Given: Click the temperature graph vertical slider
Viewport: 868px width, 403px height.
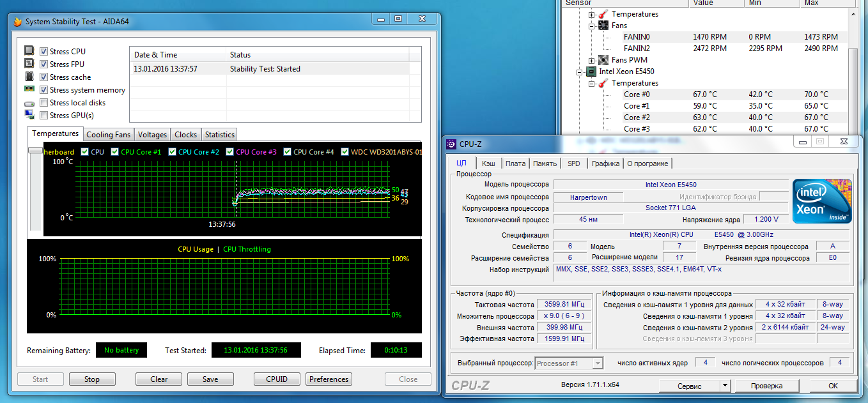Looking at the screenshot, I should click(x=35, y=150).
